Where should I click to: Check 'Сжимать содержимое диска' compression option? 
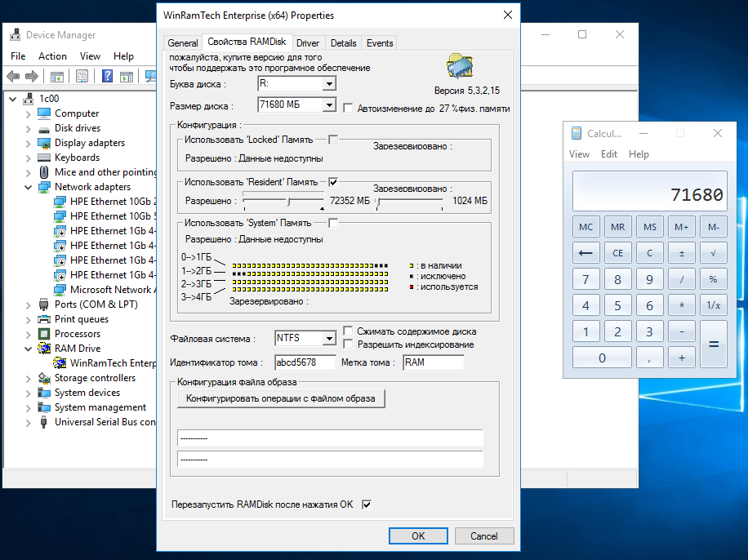(348, 331)
